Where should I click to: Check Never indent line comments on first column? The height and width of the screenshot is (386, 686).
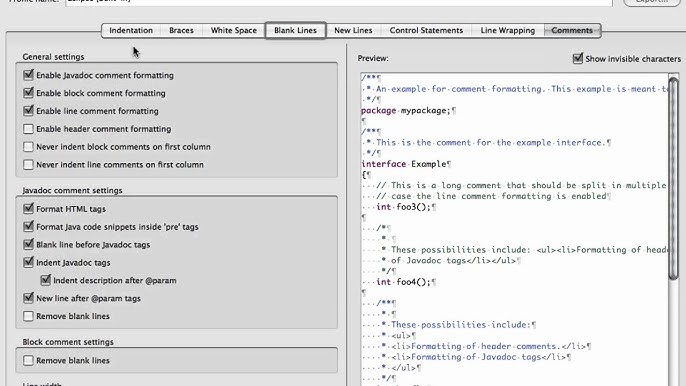pyautogui.click(x=28, y=165)
